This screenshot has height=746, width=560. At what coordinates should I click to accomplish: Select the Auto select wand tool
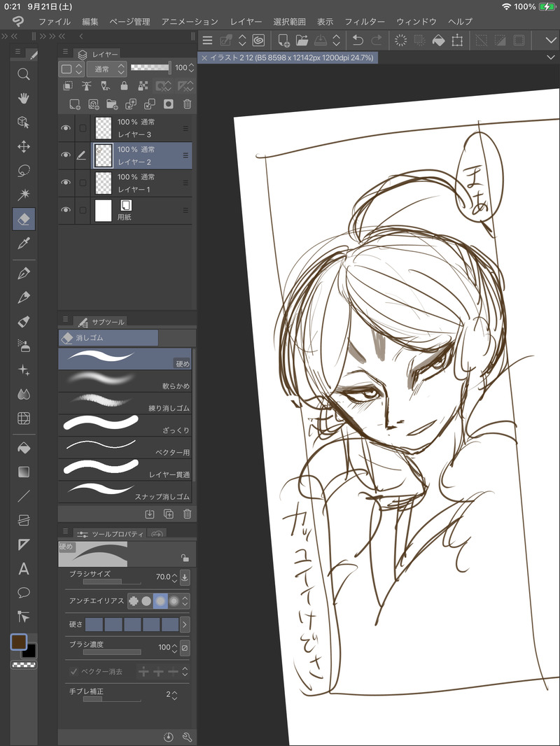pos(23,195)
